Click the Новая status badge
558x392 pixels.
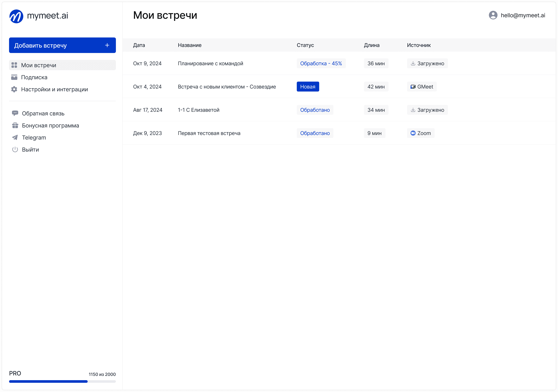coord(308,87)
